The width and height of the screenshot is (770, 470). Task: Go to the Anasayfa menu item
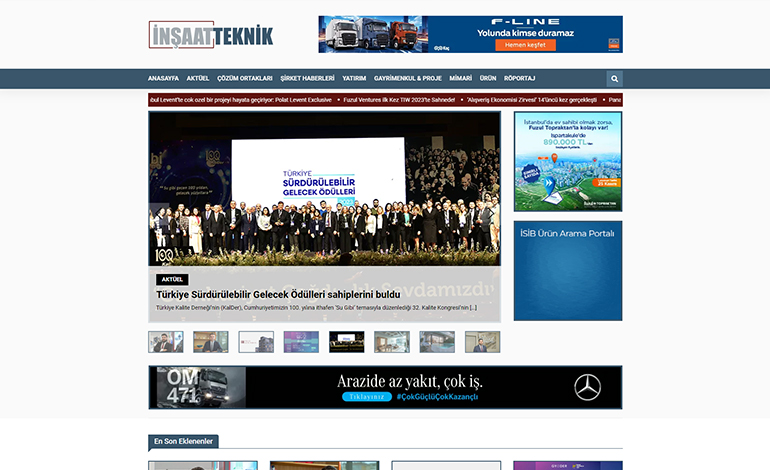point(163,78)
